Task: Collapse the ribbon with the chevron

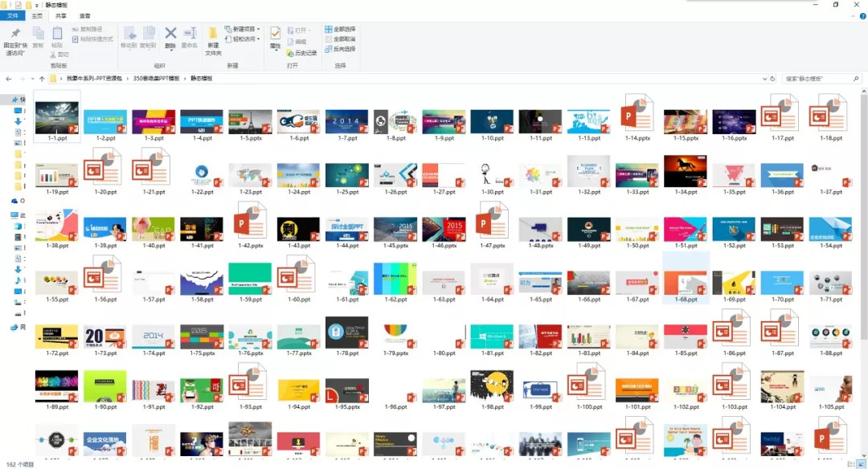Action: (853, 17)
